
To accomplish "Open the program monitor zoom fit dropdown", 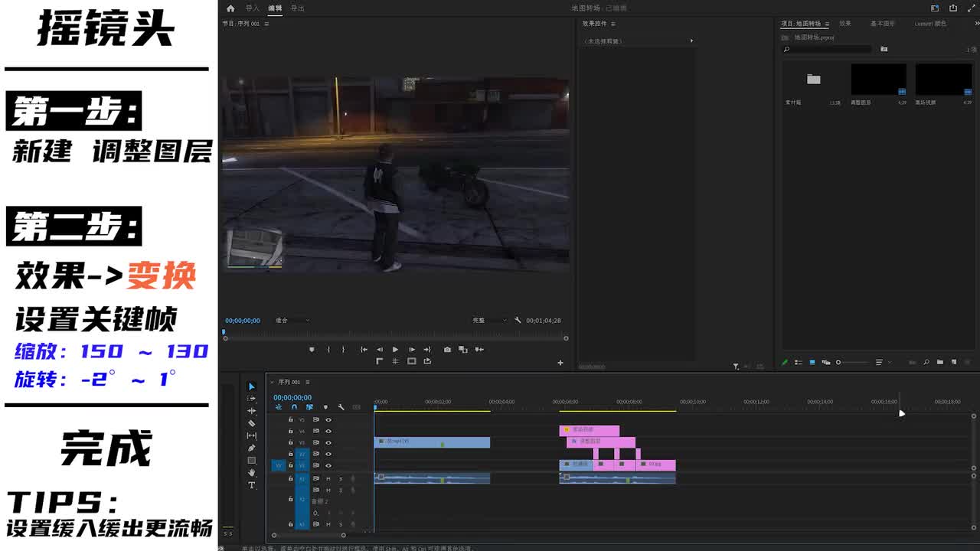I will tap(292, 321).
